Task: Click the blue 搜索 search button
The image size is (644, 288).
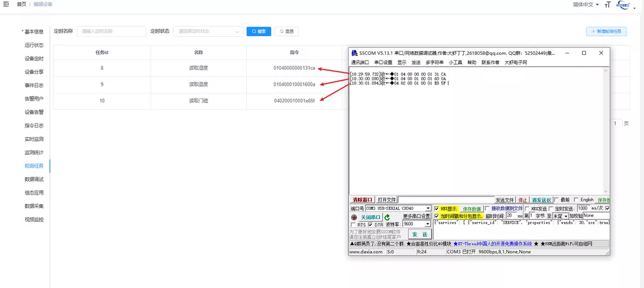Action: tap(258, 31)
